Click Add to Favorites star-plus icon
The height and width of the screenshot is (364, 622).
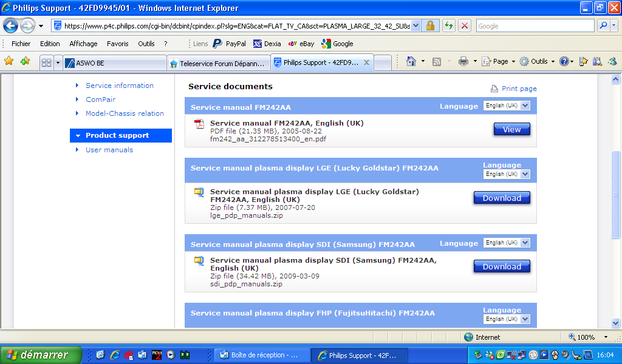click(26, 61)
